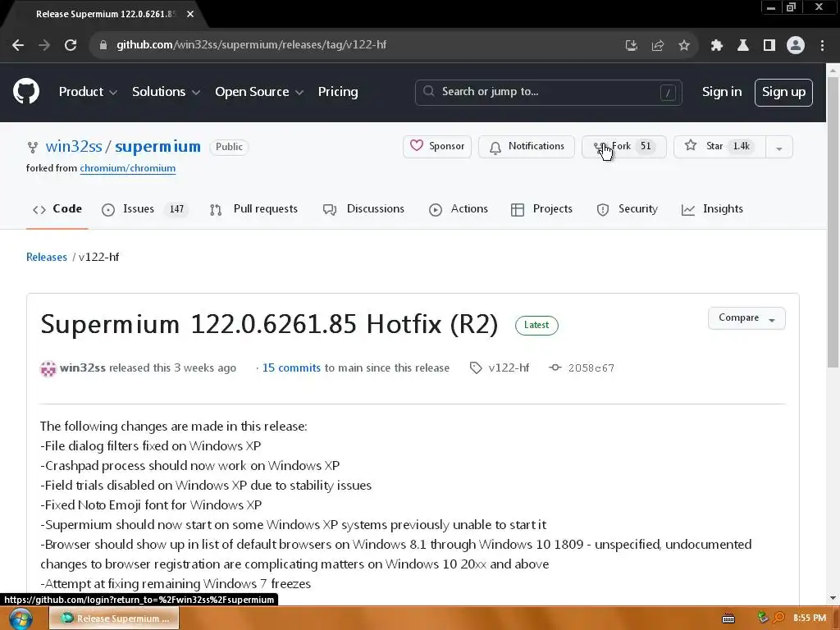This screenshot has height=630, width=840.
Task: Click the padlock site info icon
Action: tap(103, 45)
